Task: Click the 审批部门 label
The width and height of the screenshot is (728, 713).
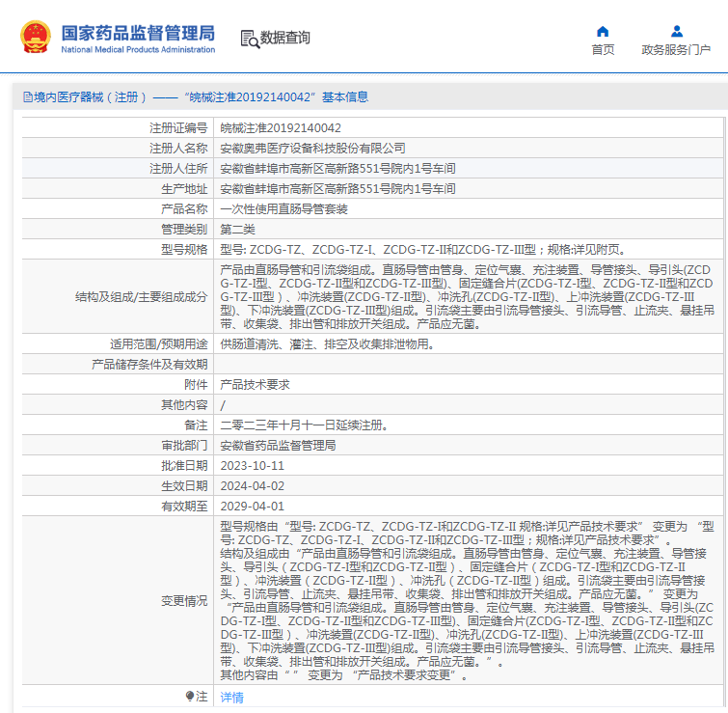Action: [184, 446]
